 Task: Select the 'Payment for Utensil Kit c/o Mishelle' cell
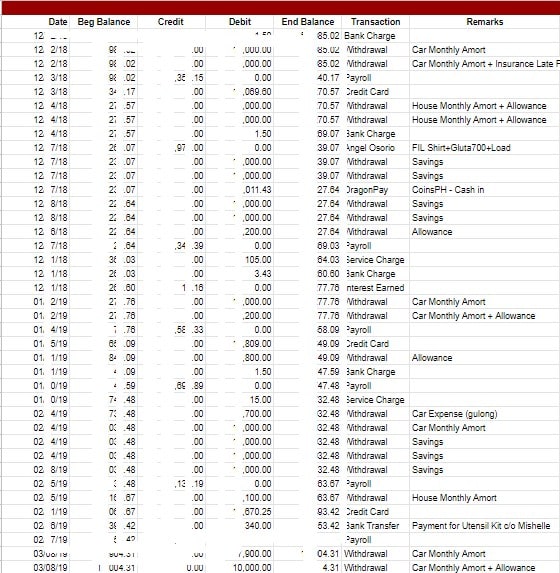pos(485,526)
